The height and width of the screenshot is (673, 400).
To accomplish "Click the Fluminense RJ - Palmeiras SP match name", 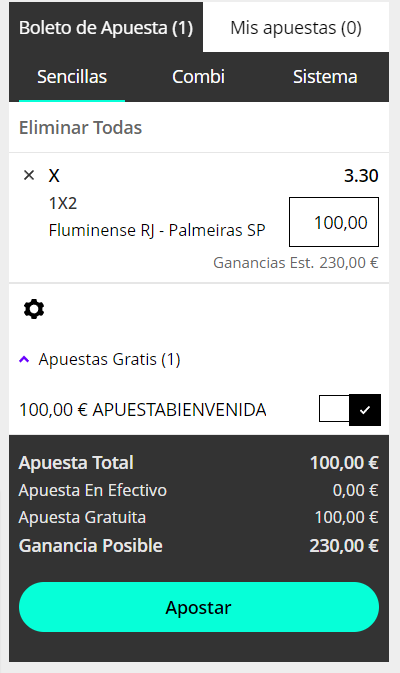I will 157,230.
